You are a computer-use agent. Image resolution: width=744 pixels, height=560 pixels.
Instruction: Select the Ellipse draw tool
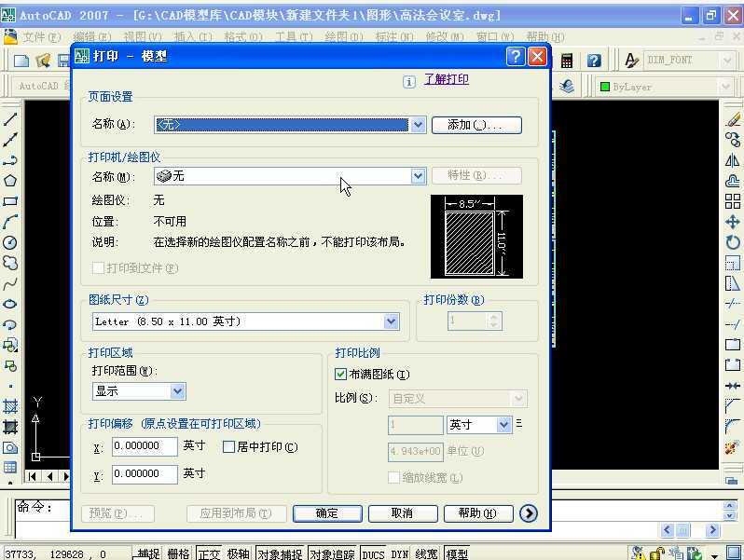(10, 304)
